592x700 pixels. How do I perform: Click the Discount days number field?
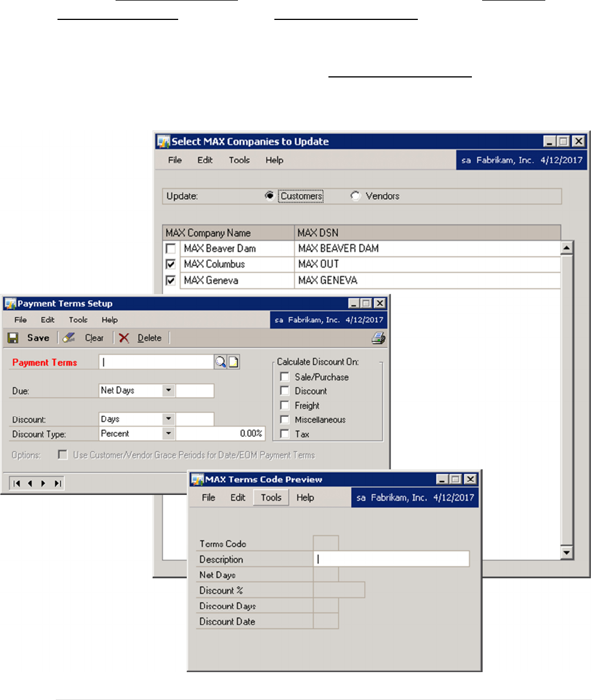coord(195,419)
